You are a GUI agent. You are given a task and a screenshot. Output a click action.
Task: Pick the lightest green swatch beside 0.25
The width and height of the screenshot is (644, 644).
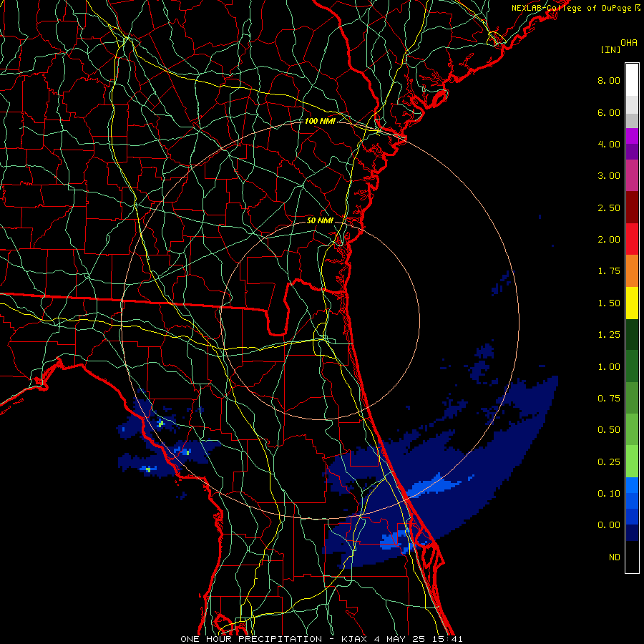[x=632, y=462]
